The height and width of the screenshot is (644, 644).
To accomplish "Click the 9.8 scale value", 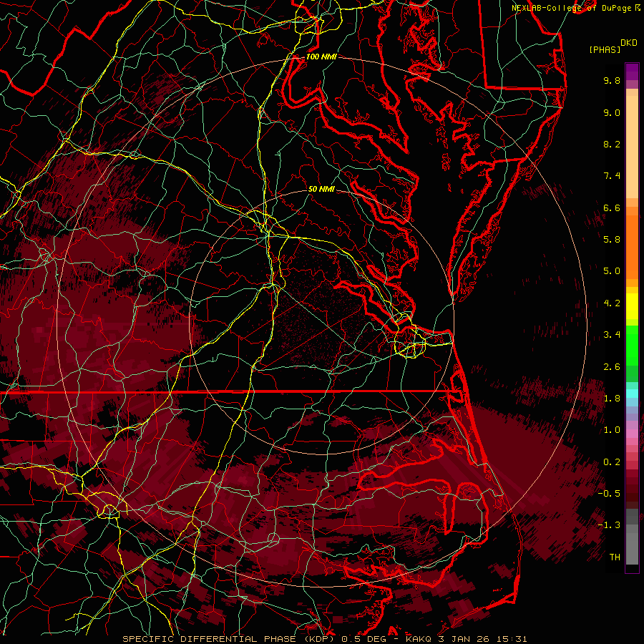I will tap(612, 80).
